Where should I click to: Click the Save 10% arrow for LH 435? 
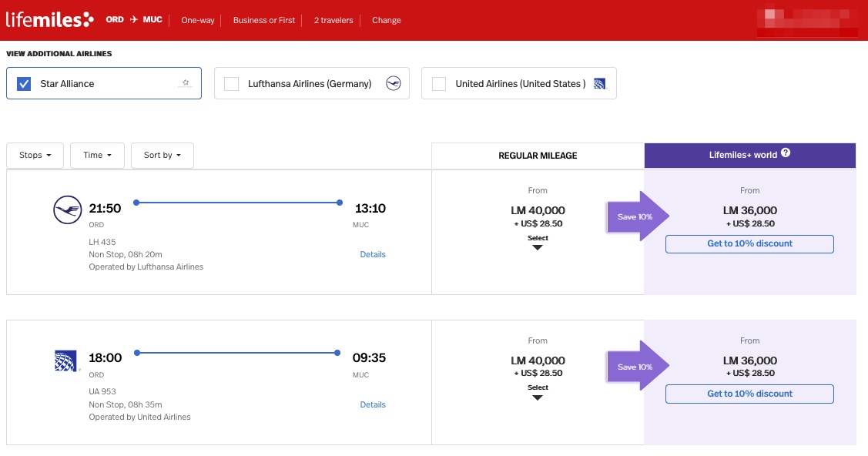638,217
